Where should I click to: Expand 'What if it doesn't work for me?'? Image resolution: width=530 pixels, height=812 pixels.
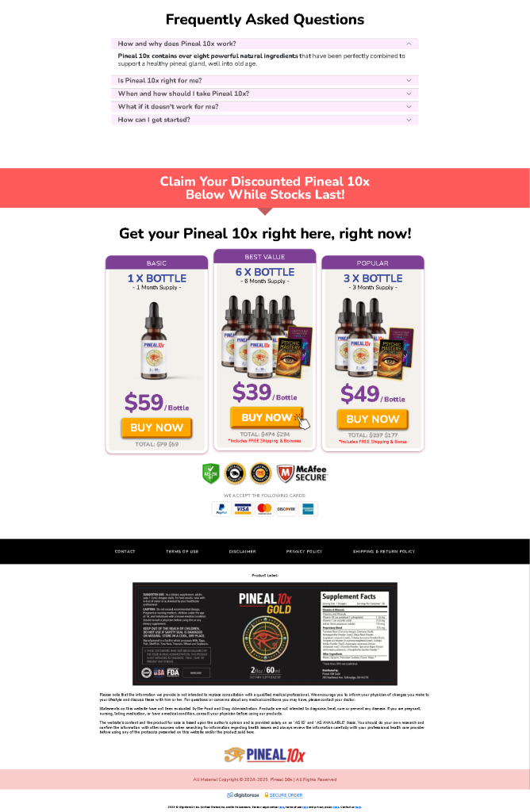point(265,106)
